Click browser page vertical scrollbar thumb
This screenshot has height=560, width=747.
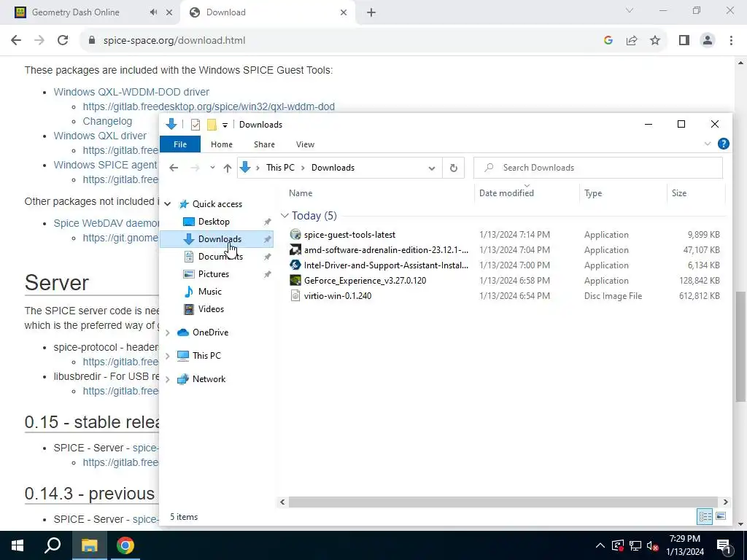[741, 346]
